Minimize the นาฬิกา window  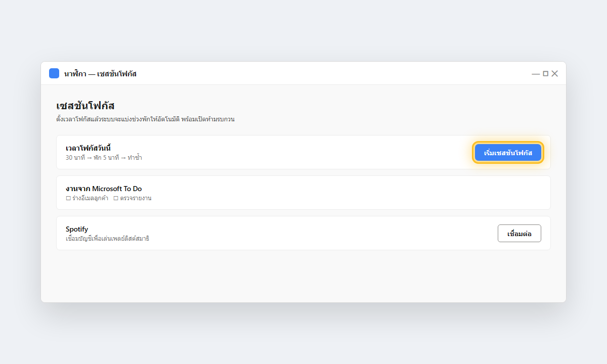tap(536, 74)
